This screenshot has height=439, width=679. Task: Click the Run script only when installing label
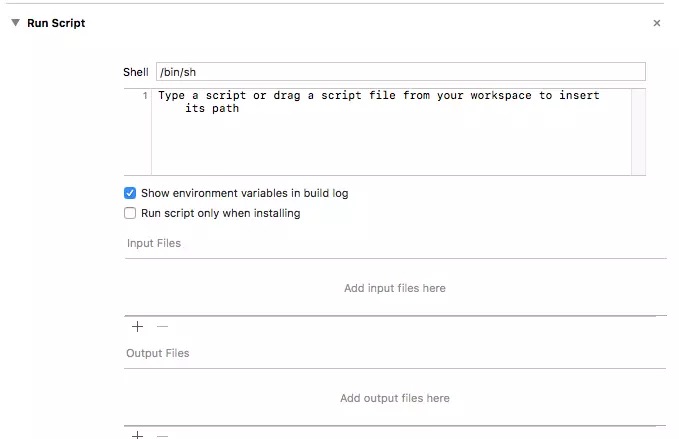coord(220,213)
